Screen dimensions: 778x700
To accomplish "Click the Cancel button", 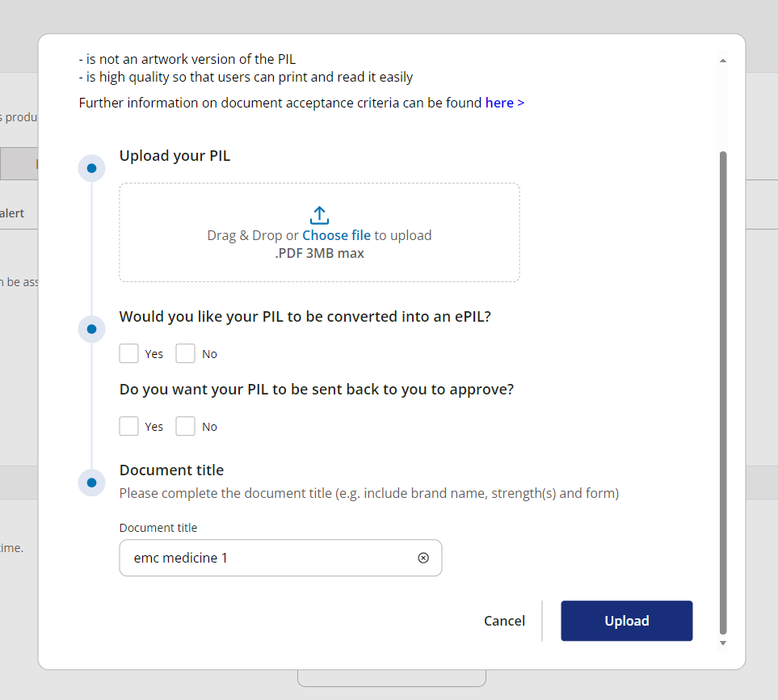I will (504, 621).
